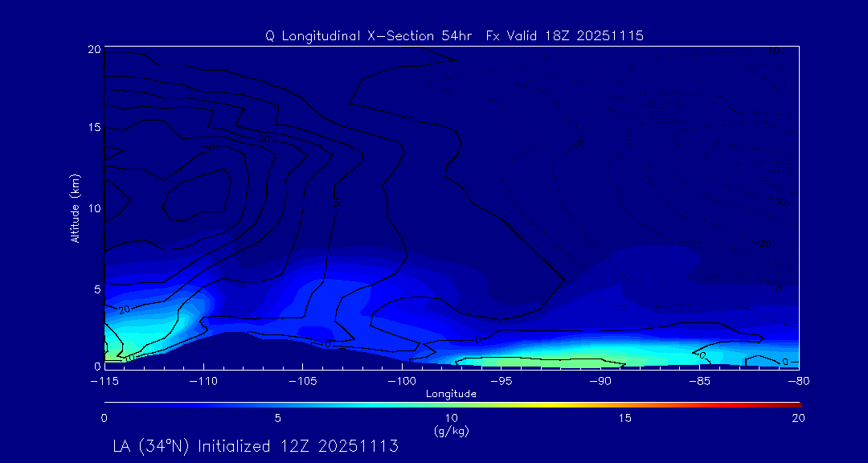Select dotted contour label '30' near the right edge
The width and height of the screenshot is (868, 463).
[x=780, y=202]
